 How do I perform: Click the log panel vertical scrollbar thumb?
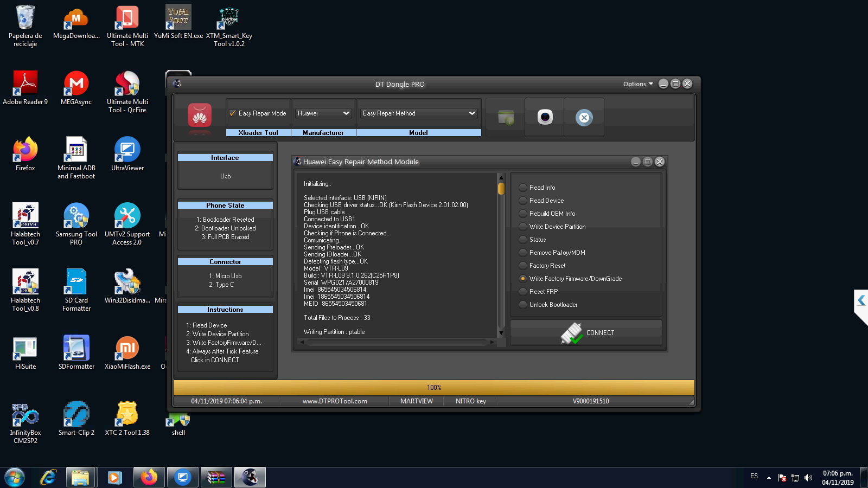pyautogui.click(x=501, y=189)
